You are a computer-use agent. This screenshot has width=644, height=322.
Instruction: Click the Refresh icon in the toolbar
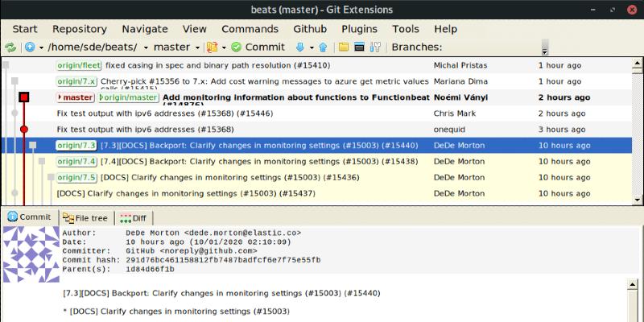pyautogui.click(x=10, y=47)
